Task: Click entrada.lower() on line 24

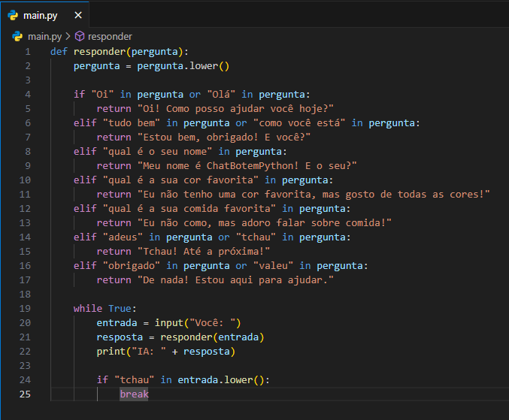Action: pyautogui.click(x=221, y=379)
